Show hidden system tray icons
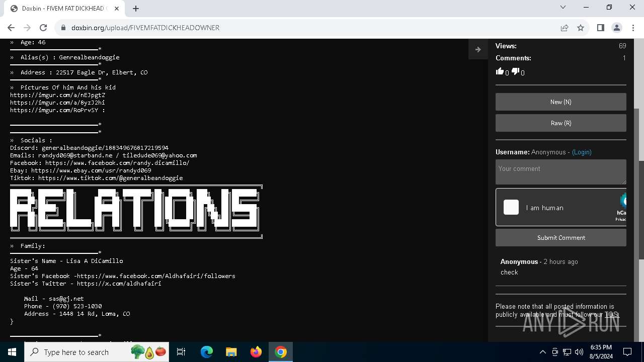The height and width of the screenshot is (362, 644). click(x=542, y=352)
